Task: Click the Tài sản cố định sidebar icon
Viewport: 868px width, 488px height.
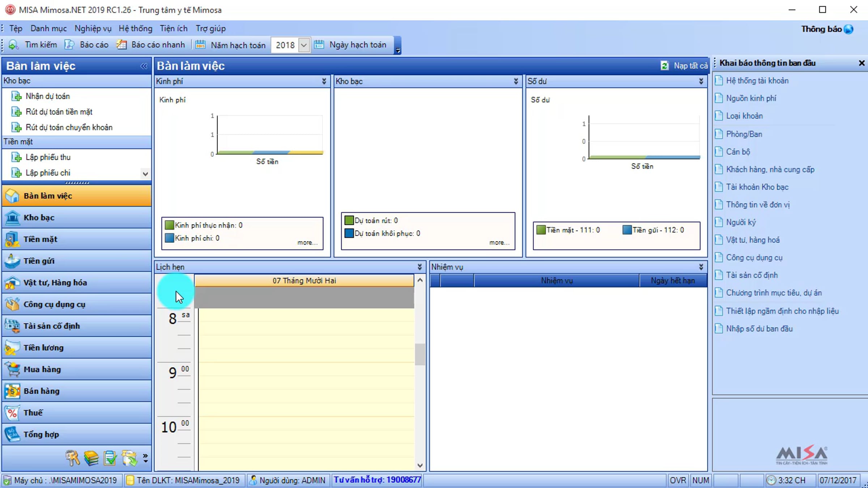Action: (12, 326)
